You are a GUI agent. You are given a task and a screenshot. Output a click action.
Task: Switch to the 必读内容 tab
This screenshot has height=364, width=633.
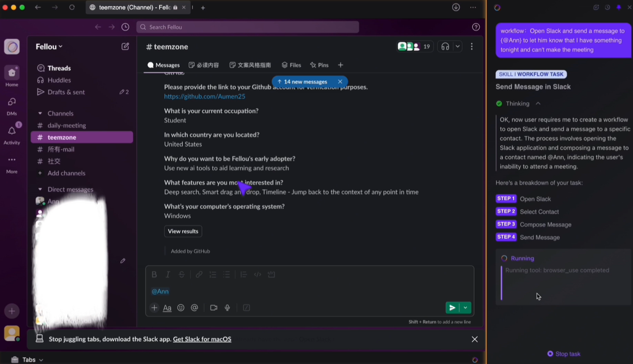point(204,65)
